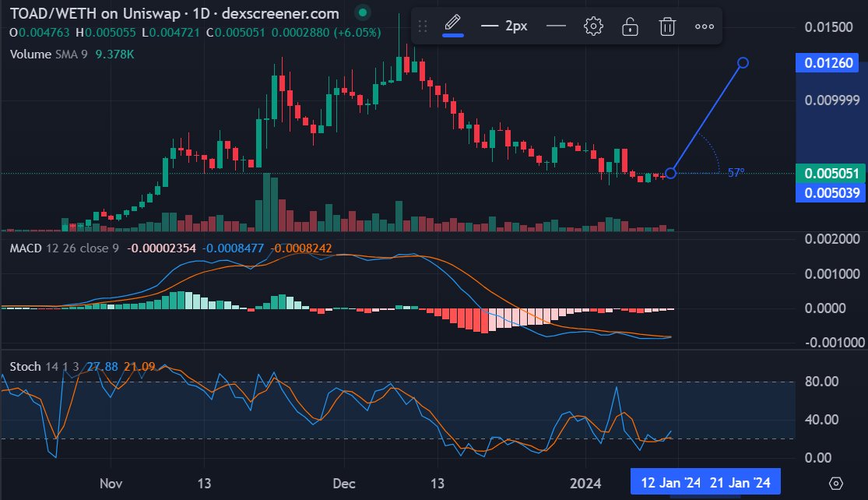Delete the drawing with trash icon
This screenshot has width=868, height=500.
coord(667,26)
